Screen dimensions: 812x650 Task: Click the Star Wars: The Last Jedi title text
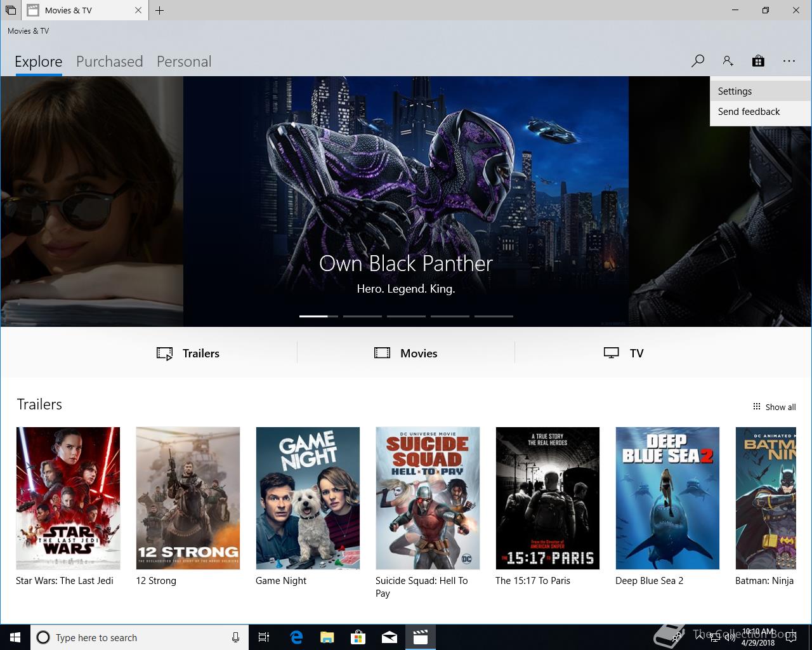click(65, 581)
